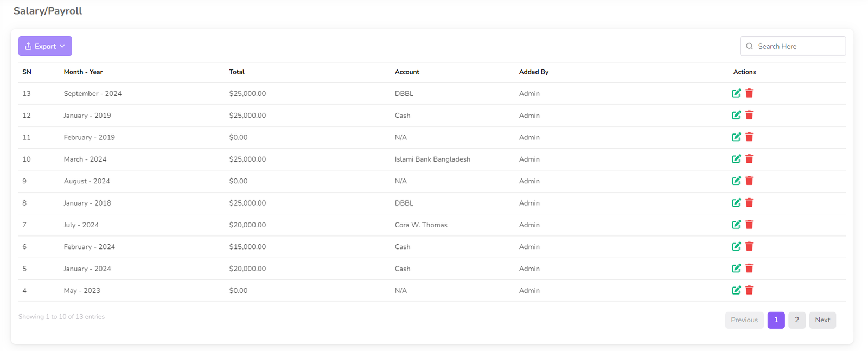Sort table by Total column header
This screenshot has height=351, width=868.
point(237,72)
